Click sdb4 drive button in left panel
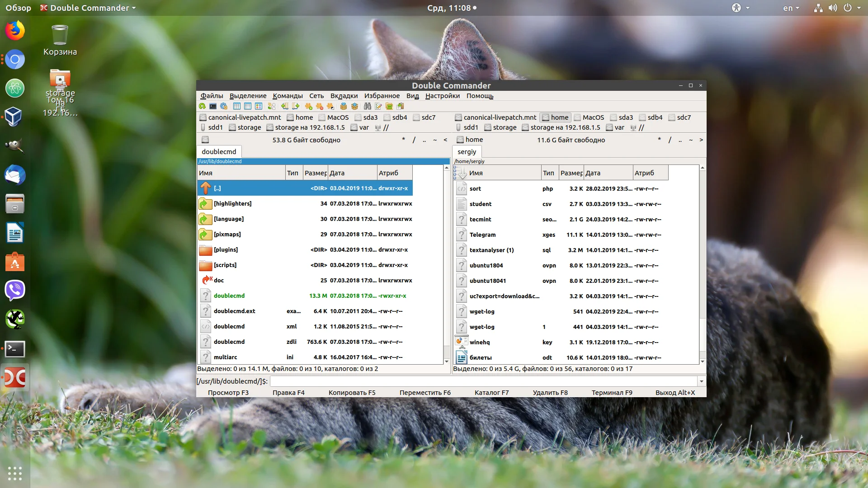The width and height of the screenshot is (868, 488). (395, 117)
